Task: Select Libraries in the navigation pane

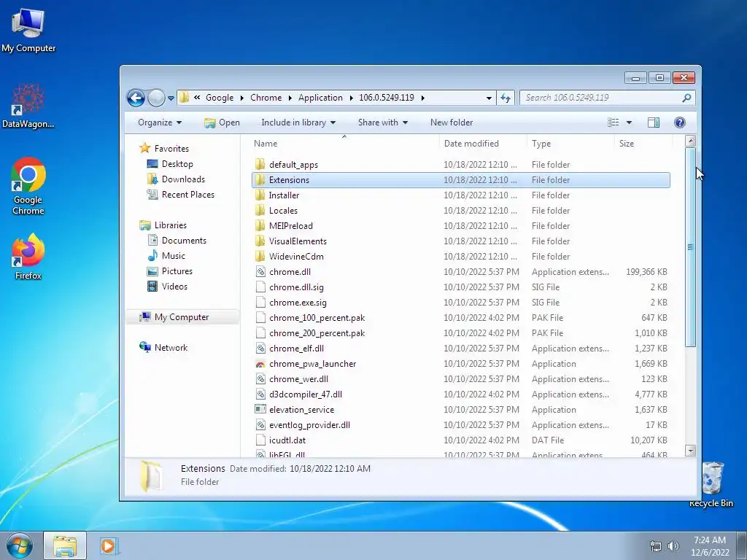Action: point(163,225)
